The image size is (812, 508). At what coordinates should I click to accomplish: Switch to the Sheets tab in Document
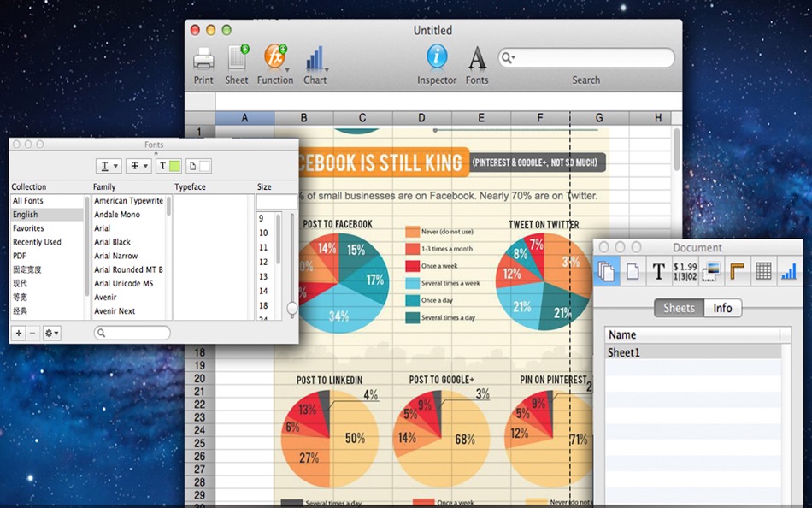[679, 308]
